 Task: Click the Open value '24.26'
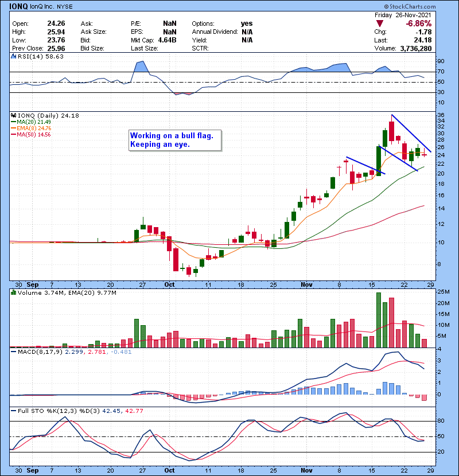(56, 24)
